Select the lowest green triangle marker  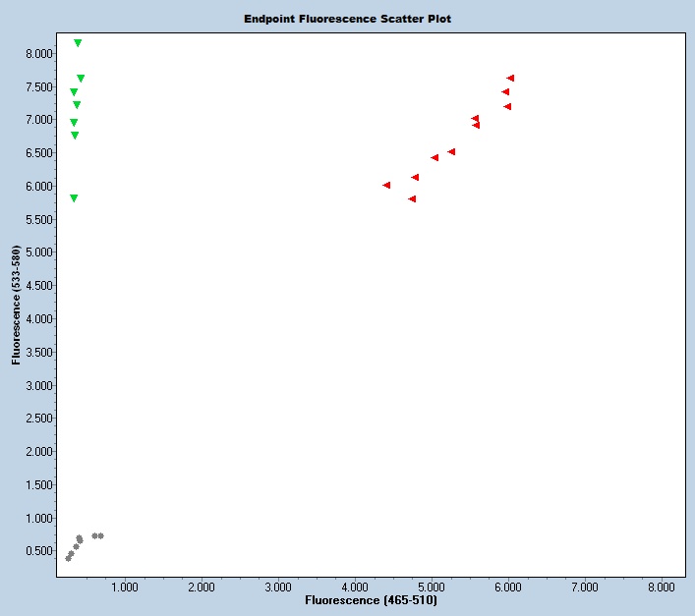(74, 198)
